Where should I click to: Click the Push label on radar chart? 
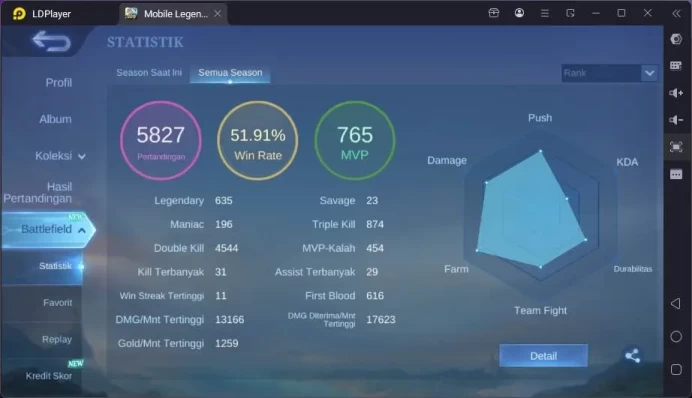540,118
